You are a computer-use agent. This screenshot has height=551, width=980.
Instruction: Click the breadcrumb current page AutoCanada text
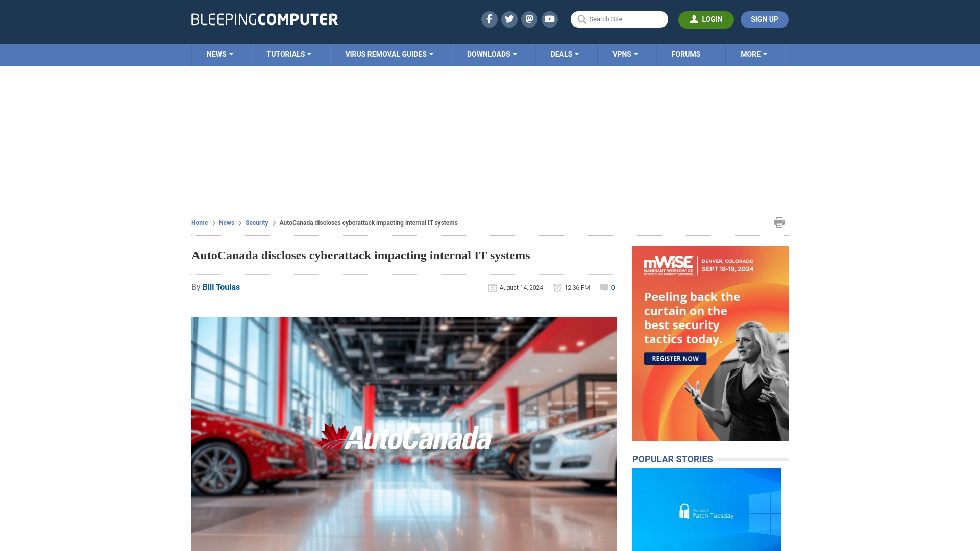coord(369,223)
